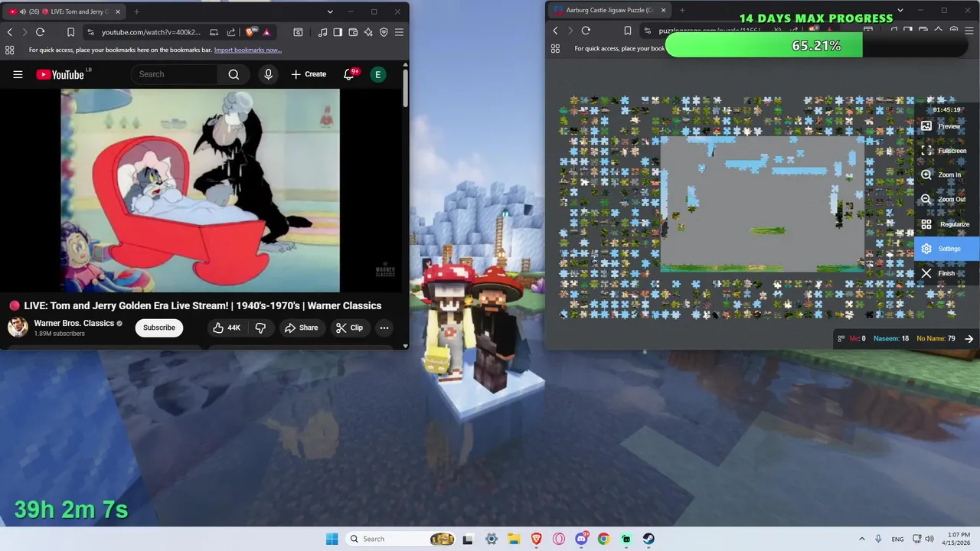
Task: Share the Tom and Jerry video
Action: (x=301, y=328)
